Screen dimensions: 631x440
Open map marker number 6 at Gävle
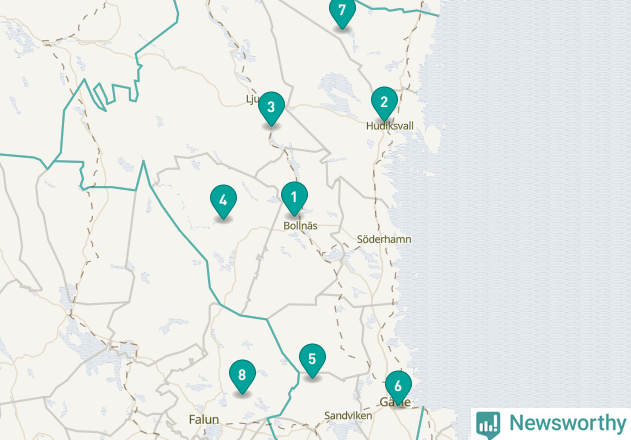(x=398, y=387)
